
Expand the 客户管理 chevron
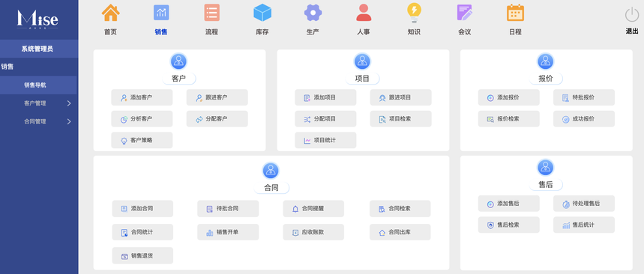click(x=69, y=103)
